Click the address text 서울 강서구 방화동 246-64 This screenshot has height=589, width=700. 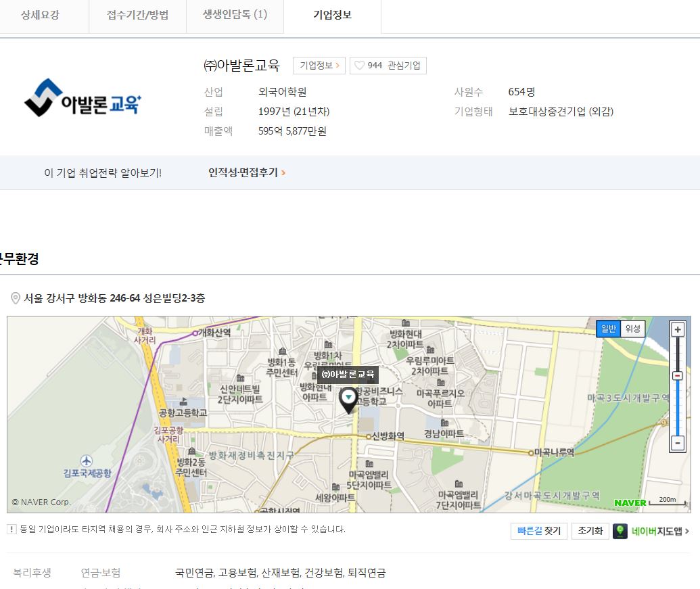(x=82, y=298)
